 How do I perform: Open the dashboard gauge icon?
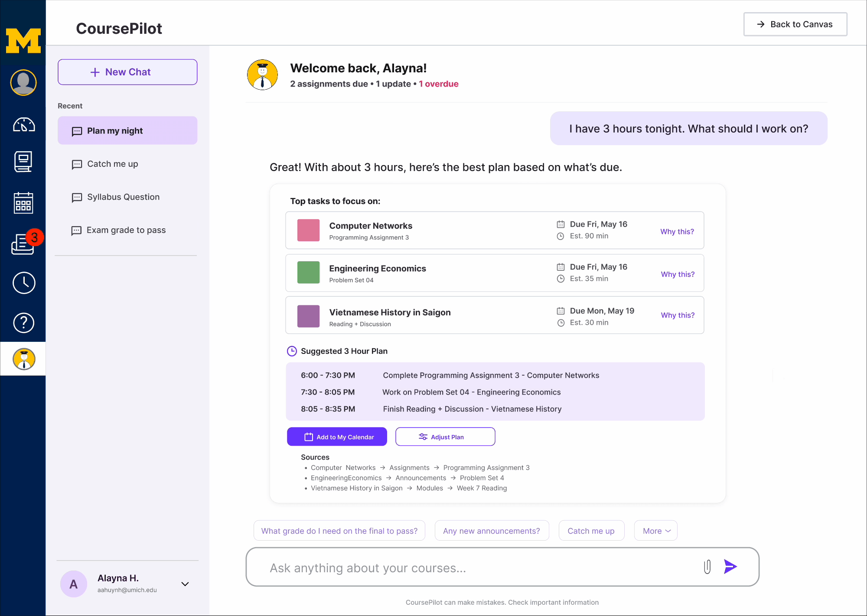(24, 125)
